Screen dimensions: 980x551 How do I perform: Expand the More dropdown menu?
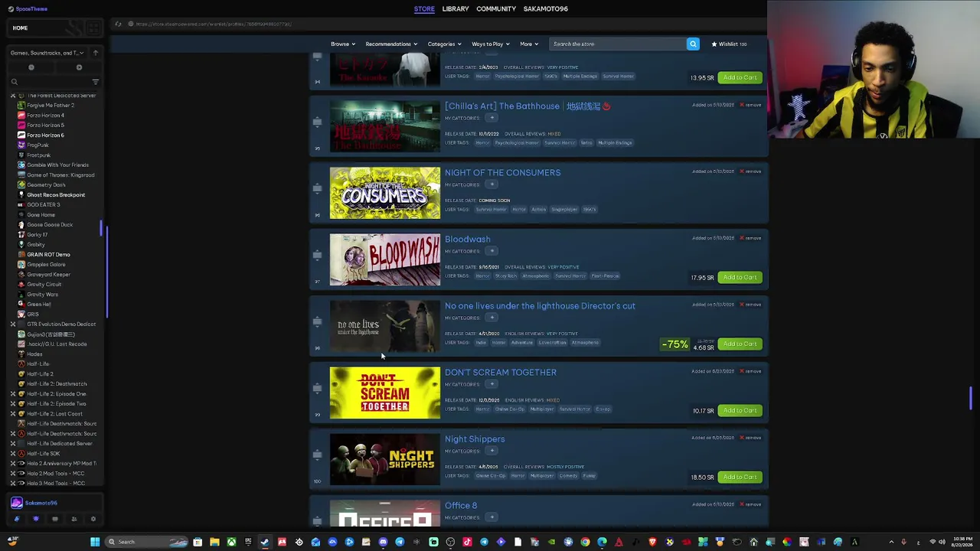[529, 44]
